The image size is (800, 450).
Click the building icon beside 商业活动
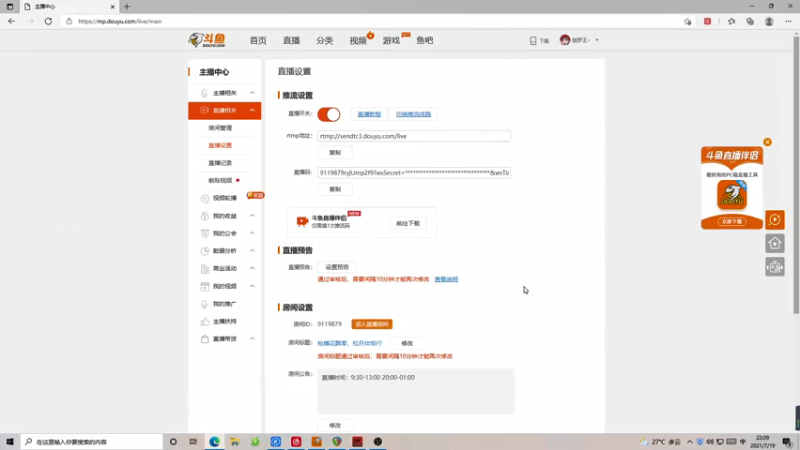(x=205, y=268)
